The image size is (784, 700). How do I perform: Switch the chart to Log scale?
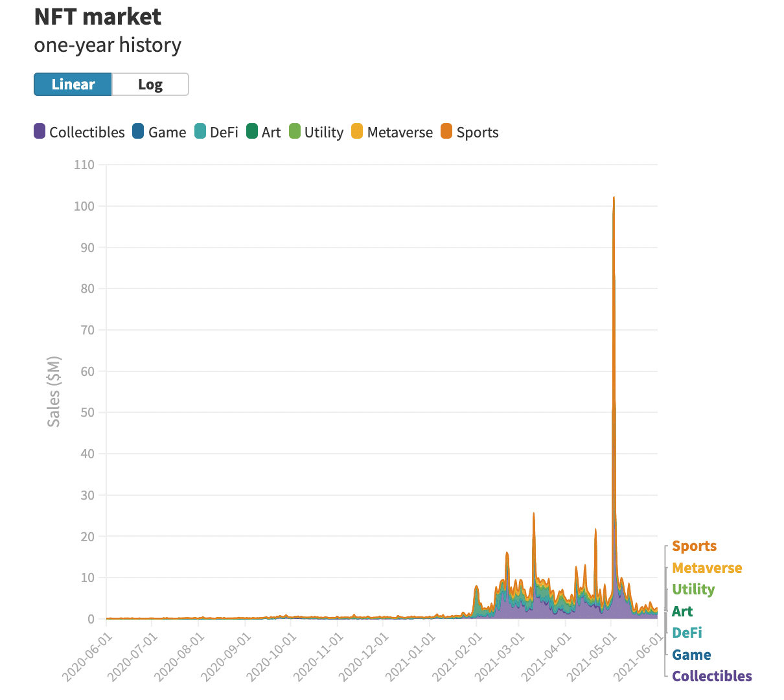point(150,84)
